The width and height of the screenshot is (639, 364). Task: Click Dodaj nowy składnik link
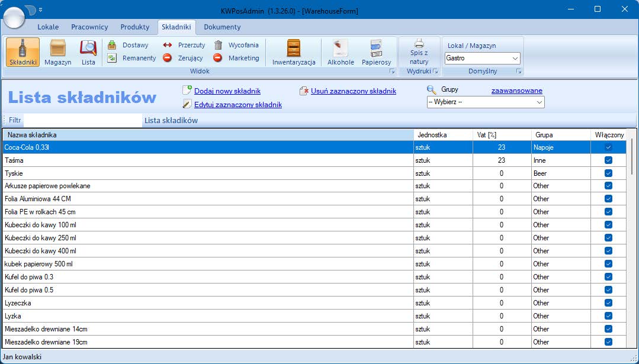point(227,91)
